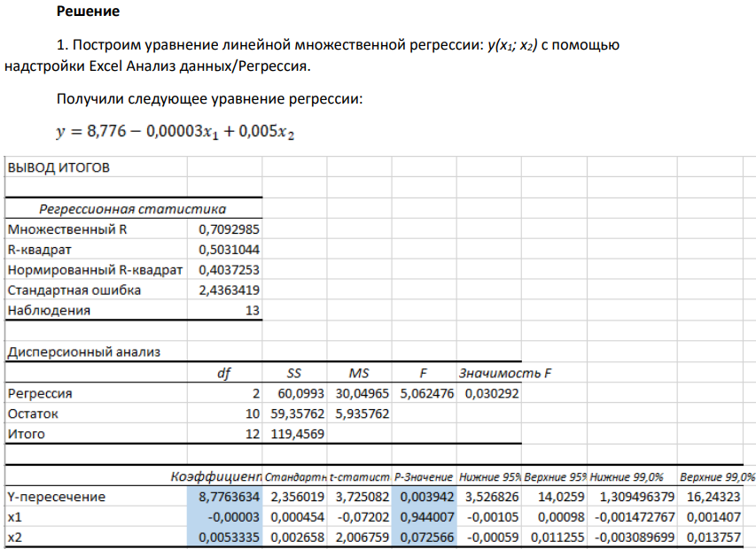This screenshot has width=756, height=549.
Task: Click 'Верхние 99,0%' column header
Action: tap(717, 476)
